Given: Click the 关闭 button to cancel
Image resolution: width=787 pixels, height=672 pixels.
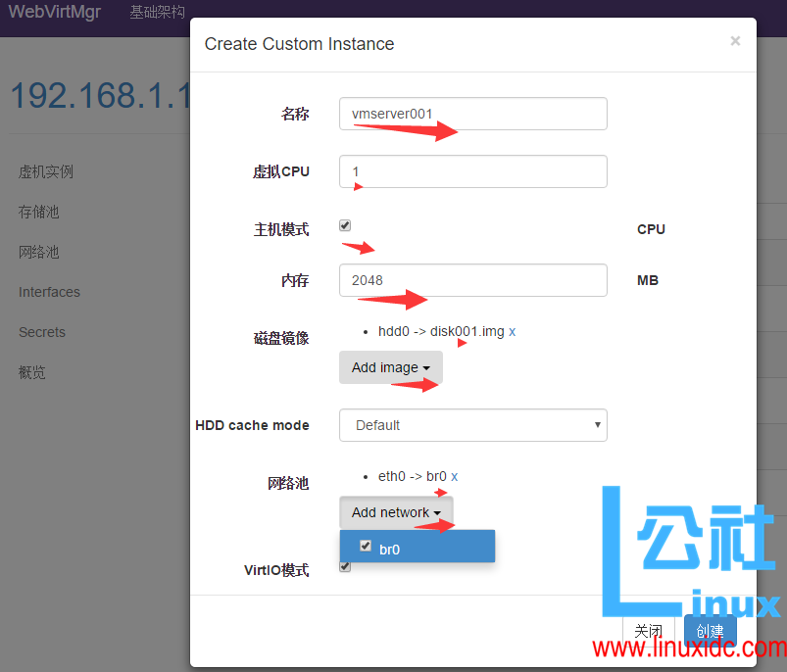Looking at the screenshot, I should coord(648,631).
